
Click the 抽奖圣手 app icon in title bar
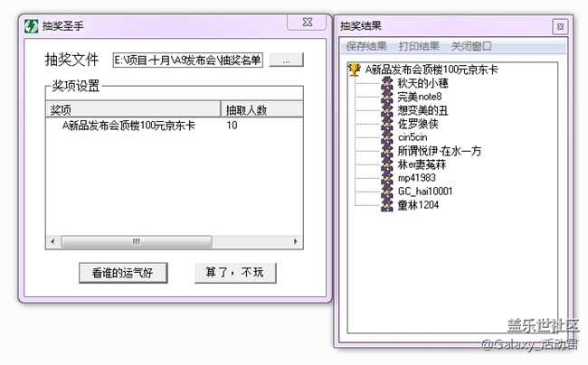(30, 26)
